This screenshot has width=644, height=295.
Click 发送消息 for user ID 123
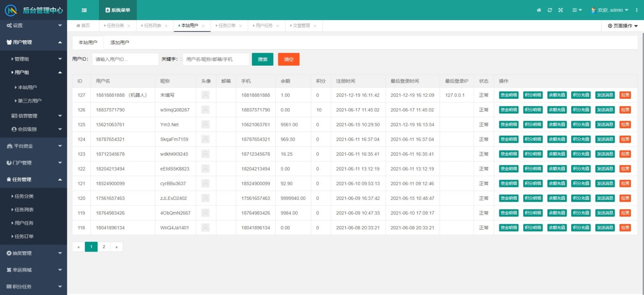(605, 154)
